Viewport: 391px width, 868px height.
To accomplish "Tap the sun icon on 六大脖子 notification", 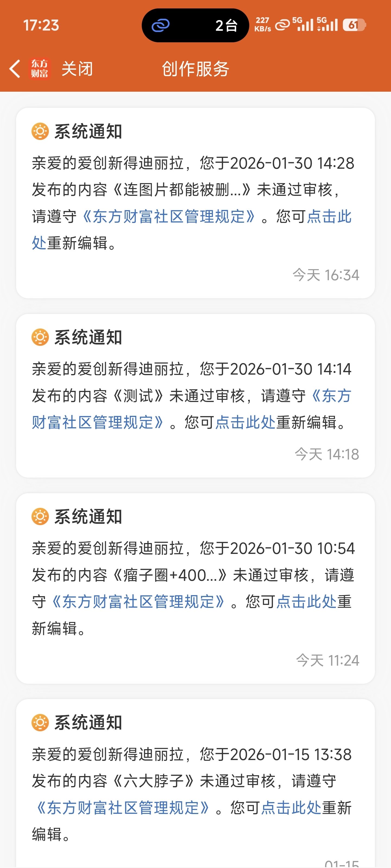I will [40, 722].
